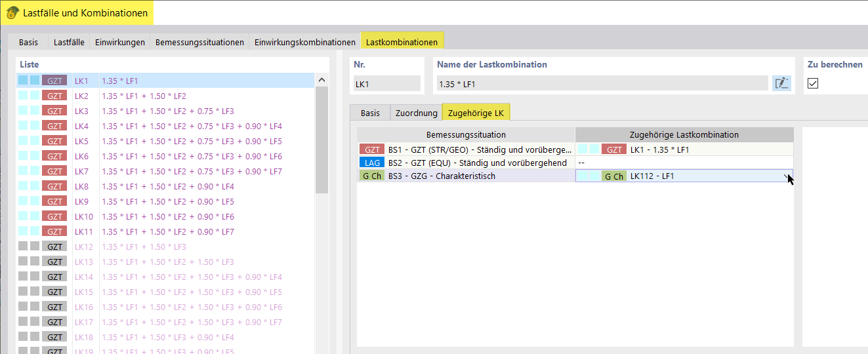Select the LK9 list row
This screenshot has height=354, width=868.
(165, 201)
